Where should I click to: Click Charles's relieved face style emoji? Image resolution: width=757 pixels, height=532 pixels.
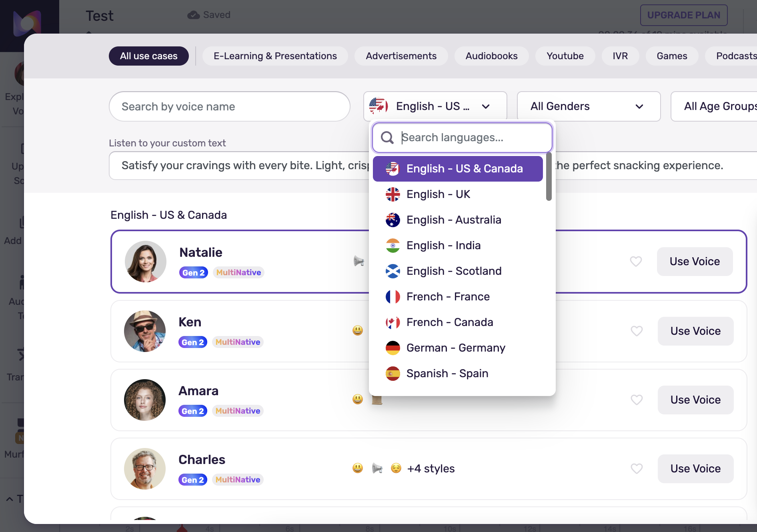tap(396, 468)
